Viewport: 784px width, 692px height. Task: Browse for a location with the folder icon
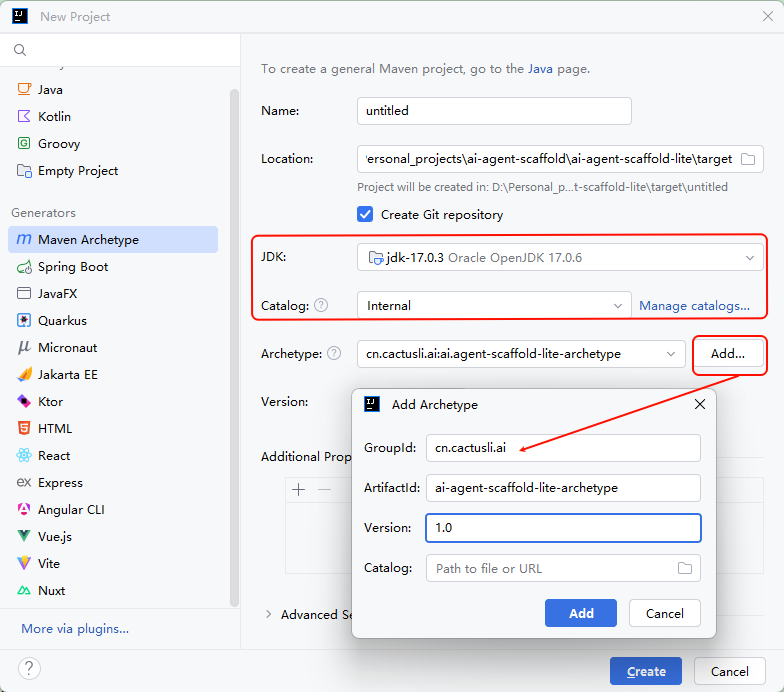click(748, 159)
